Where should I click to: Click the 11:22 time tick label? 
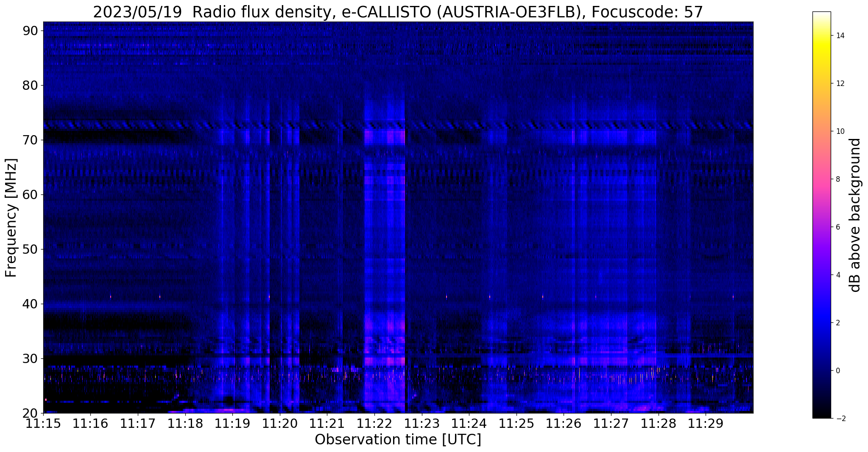coord(374,423)
